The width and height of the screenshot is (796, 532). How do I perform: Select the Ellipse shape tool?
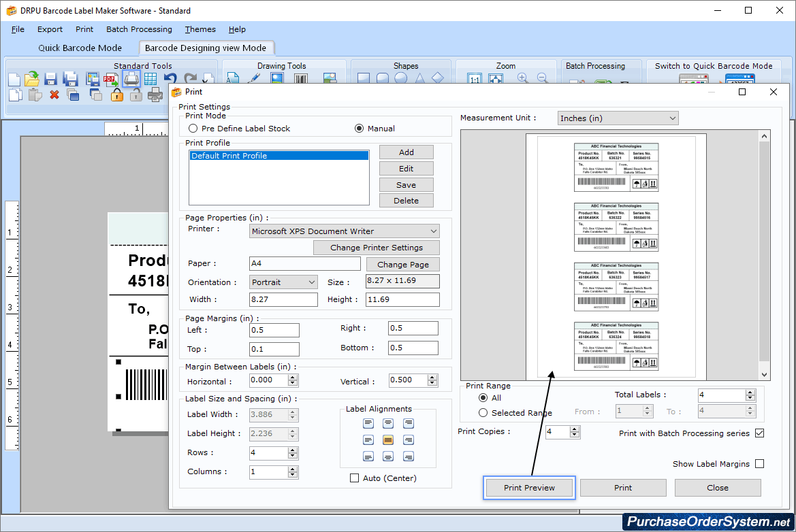coord(400,78)
